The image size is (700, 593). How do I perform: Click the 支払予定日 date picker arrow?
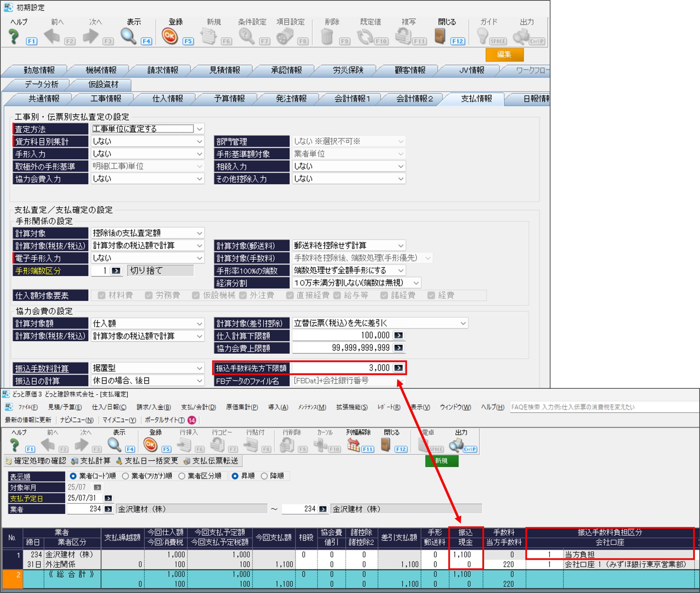[108, 498]
